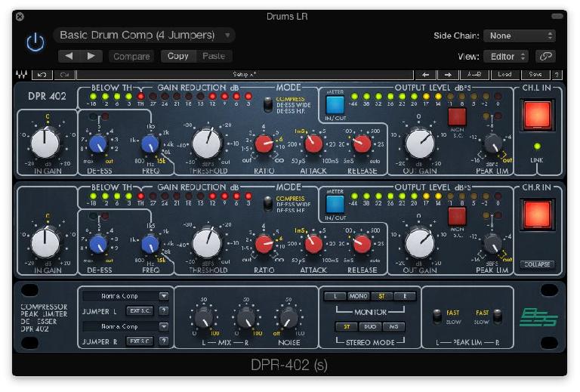The width and height of the screenshot is (580, 392).
Task: Toggle the Jumper R EXT S.C. button
Action: coord(140,341)
